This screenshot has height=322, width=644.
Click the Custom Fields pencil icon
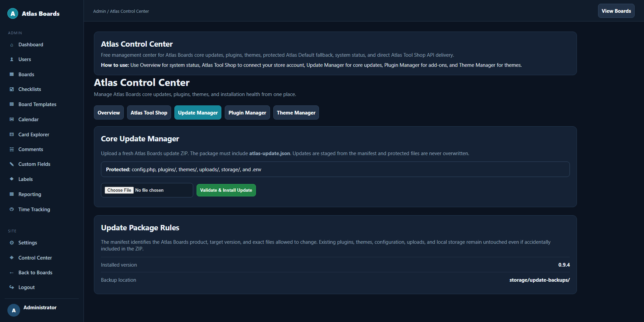(12, 164)
